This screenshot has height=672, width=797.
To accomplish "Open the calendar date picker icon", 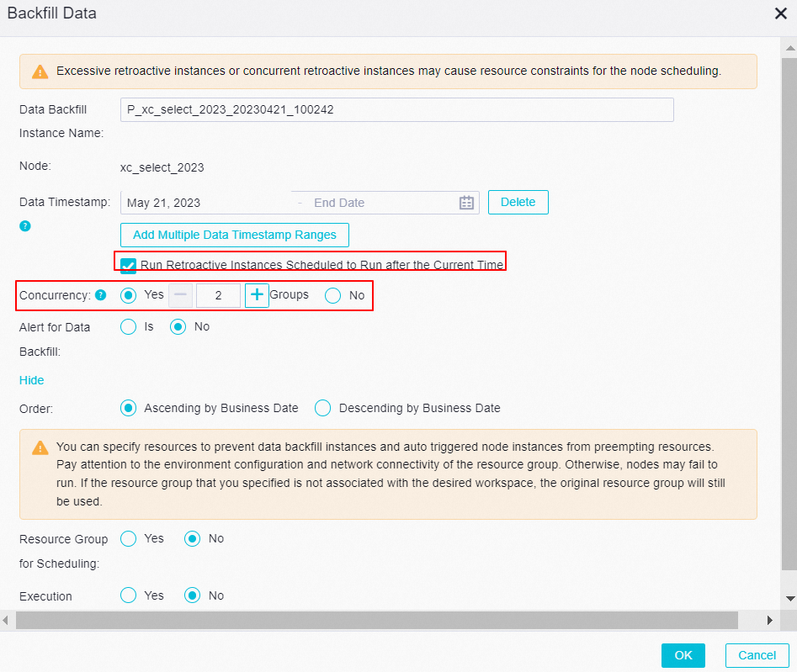I will (x=467, y=202).
